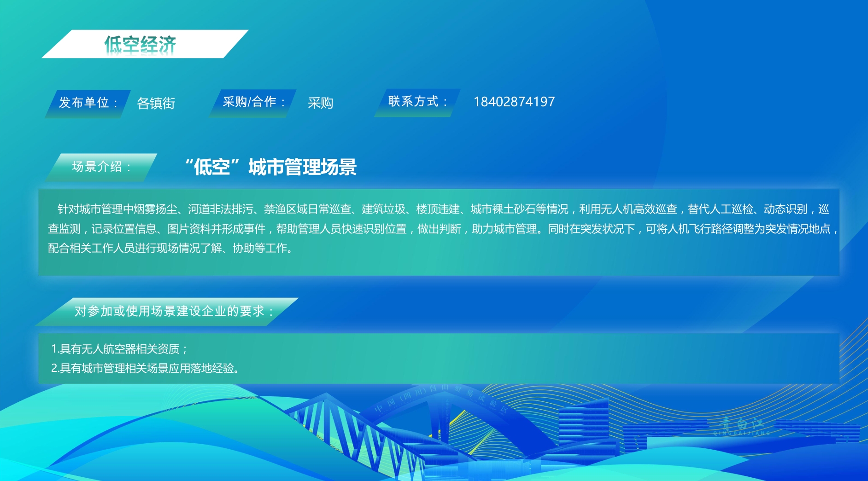Viewport: 868px width, 481px height.
Task: Click the description line starting with 查监测
Action: coord(442,229)
